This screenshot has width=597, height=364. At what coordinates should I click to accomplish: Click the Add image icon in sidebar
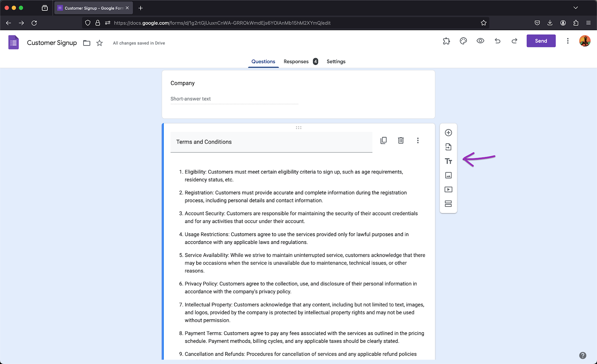click(x=448, y=175)
